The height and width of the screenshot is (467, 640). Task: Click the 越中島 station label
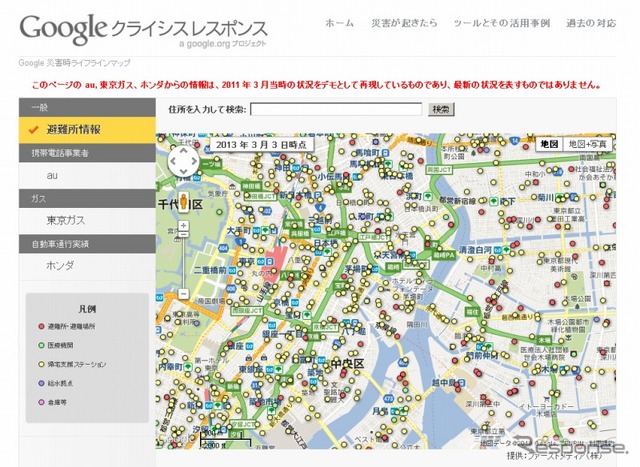click(444, 382)
